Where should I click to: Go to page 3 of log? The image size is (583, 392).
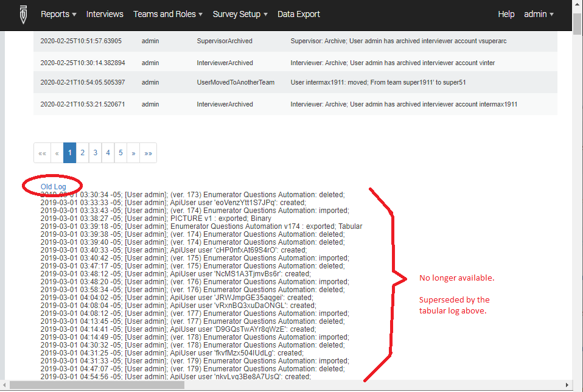click(95, 153)
